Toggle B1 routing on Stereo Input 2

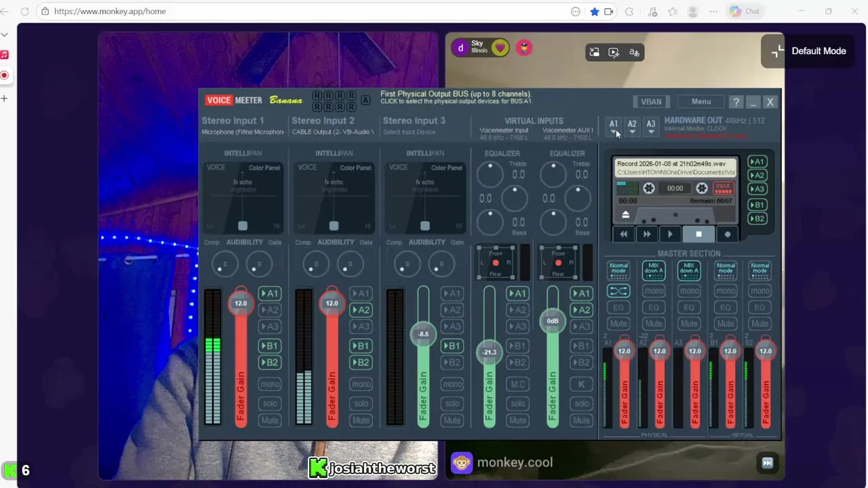[x=361, y=346]
